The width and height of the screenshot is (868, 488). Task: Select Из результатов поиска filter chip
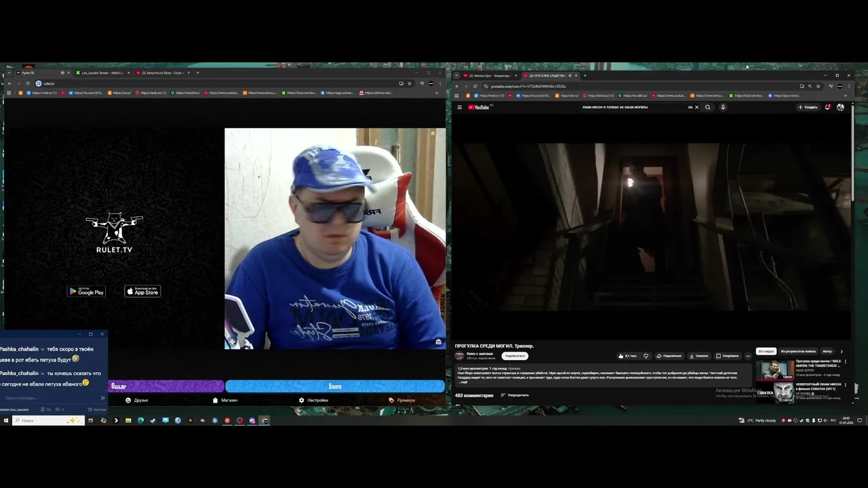click(798, 351)
